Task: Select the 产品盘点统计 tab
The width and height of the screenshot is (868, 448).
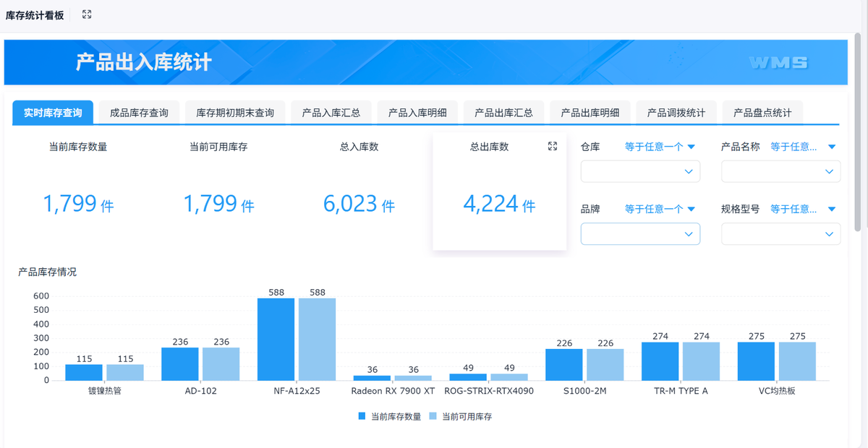Action: click(762, 113)
